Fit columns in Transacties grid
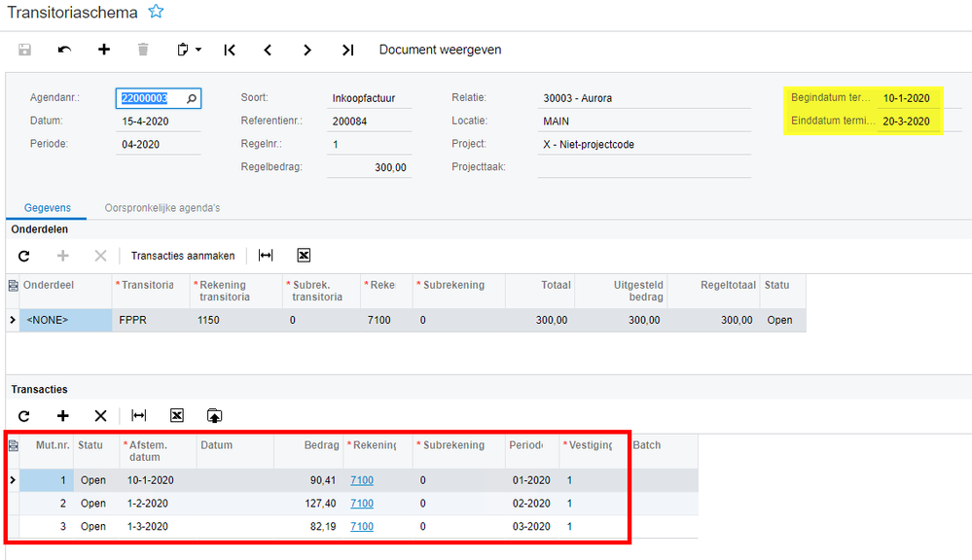Viewport: 972px width, 560px height. [x=139, y=415]
